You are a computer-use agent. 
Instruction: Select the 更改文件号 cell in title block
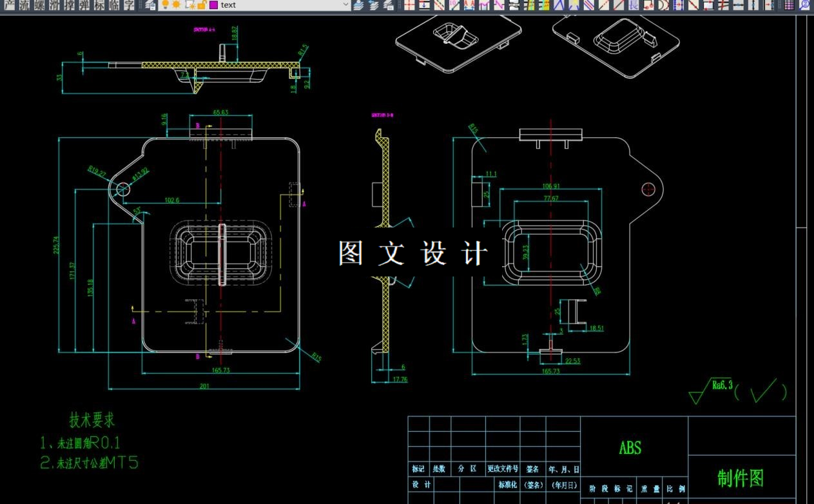(503, 469)
